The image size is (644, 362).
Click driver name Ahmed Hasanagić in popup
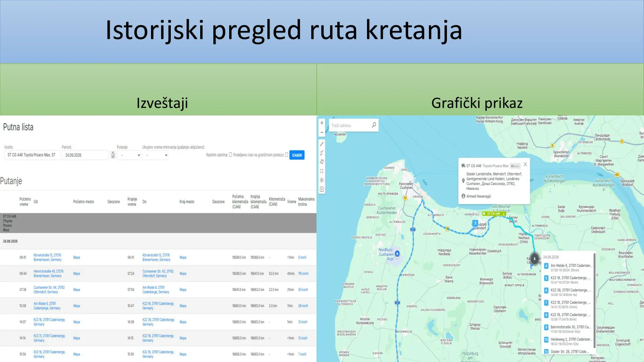[x=479, y=196]
